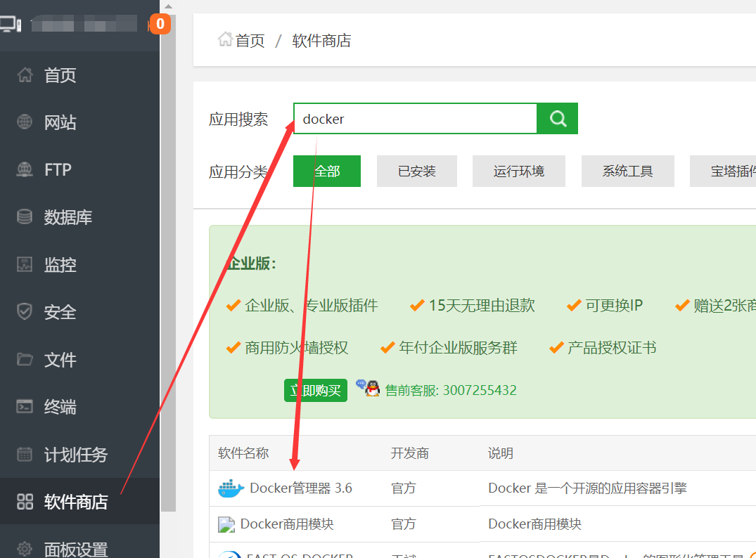Viewport: 756px width, 558px height.
Task: Click 官方 in the Docker管理器 row
Action: click(x=404, y=488)
